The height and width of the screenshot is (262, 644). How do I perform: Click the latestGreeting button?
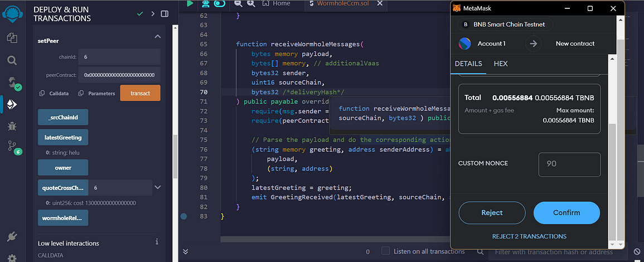(63, 138)
